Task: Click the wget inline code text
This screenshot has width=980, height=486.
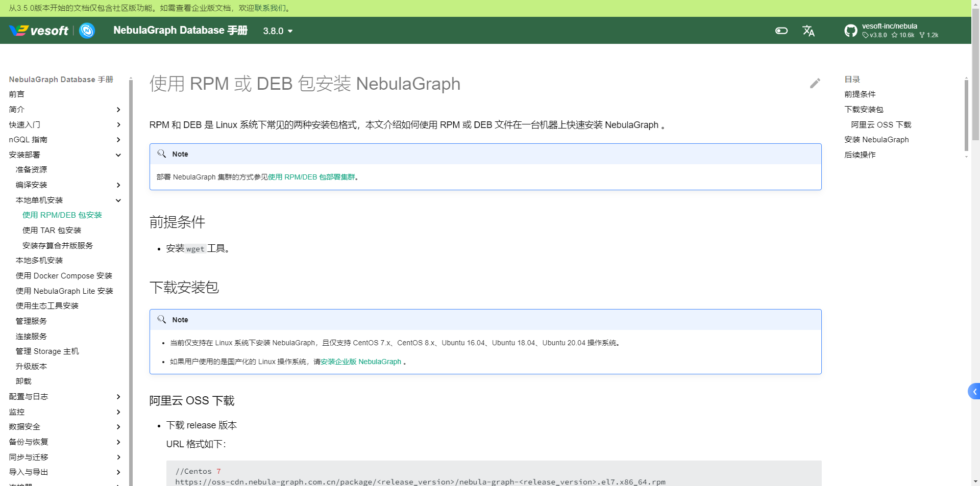Action: 195,249
